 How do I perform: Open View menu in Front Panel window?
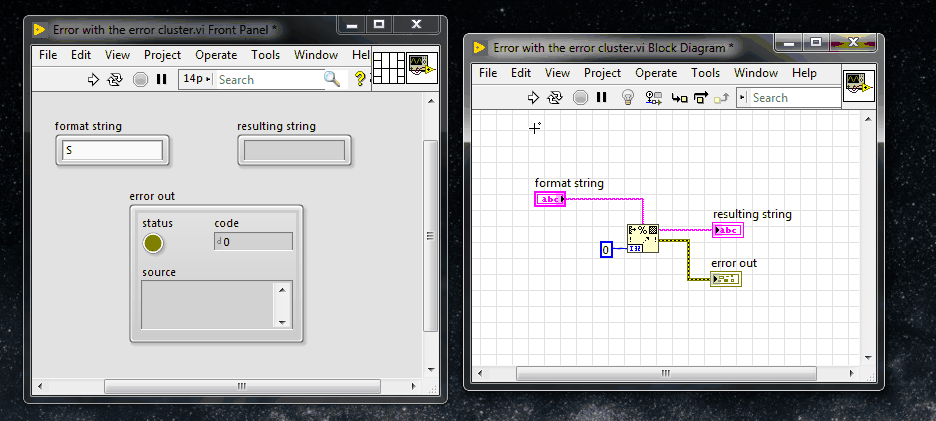point(117,55)
